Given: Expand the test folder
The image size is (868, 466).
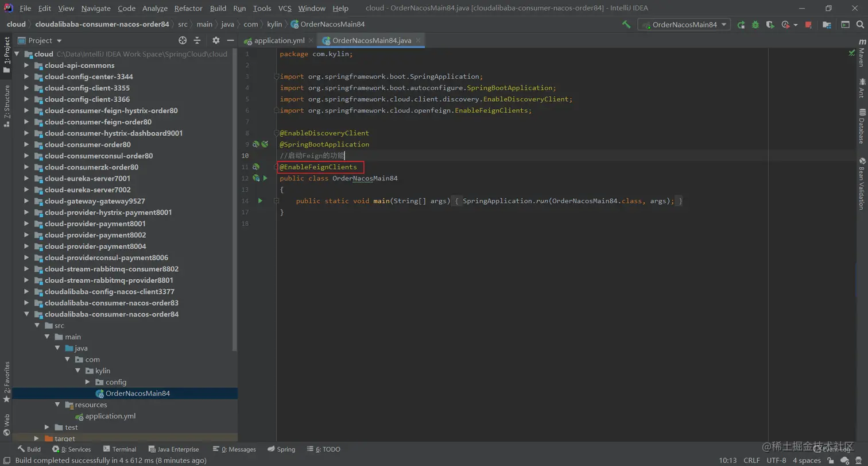Looking at the screenshot, I should coord(47,427).
